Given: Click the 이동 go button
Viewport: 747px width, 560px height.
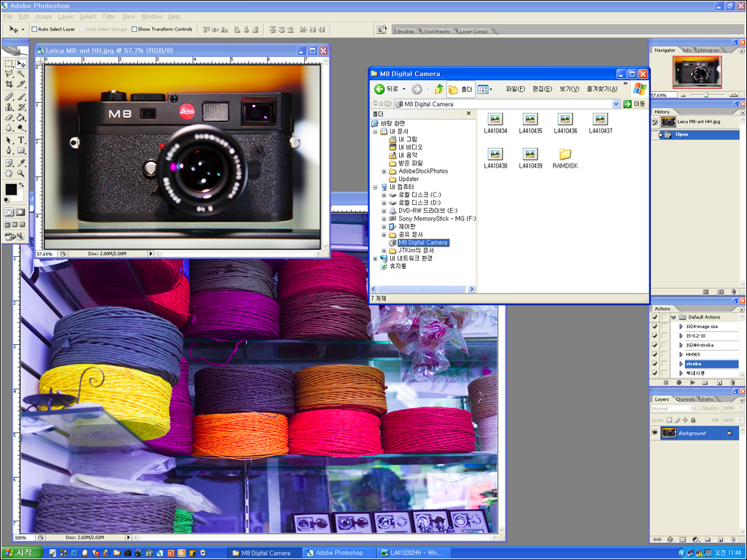Looking at the screenshot, I should [634, 104].
